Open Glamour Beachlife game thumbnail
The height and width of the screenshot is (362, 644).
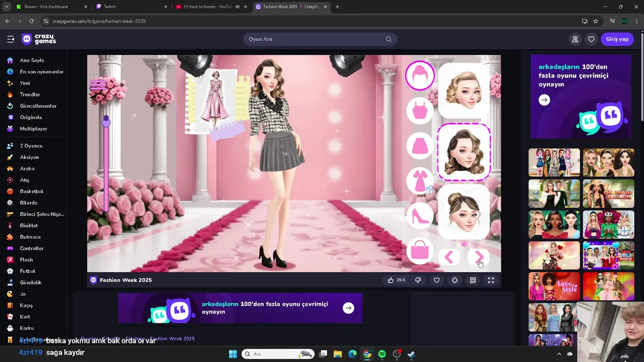tap(608, 194)
